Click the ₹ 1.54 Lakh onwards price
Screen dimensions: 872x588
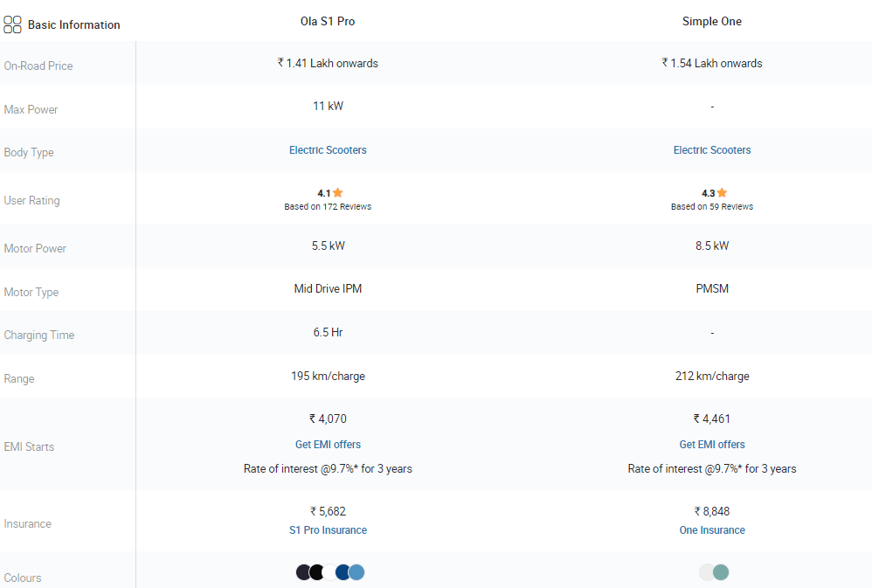pos(712,63)
